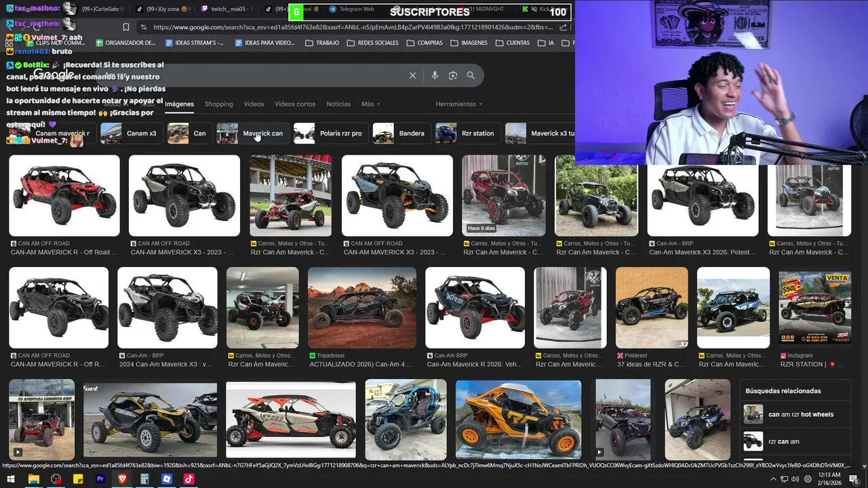Switch to the twitch_mia05 browser tab
Image resolution: width=868 pixels, height=488 pixels.
227,9
